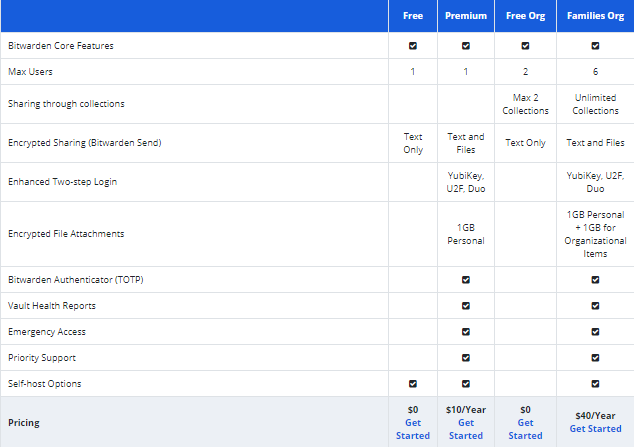Click Core Features checkmark in Premium column
Viewport: 634px width, 447px height.
pos(466,46)
